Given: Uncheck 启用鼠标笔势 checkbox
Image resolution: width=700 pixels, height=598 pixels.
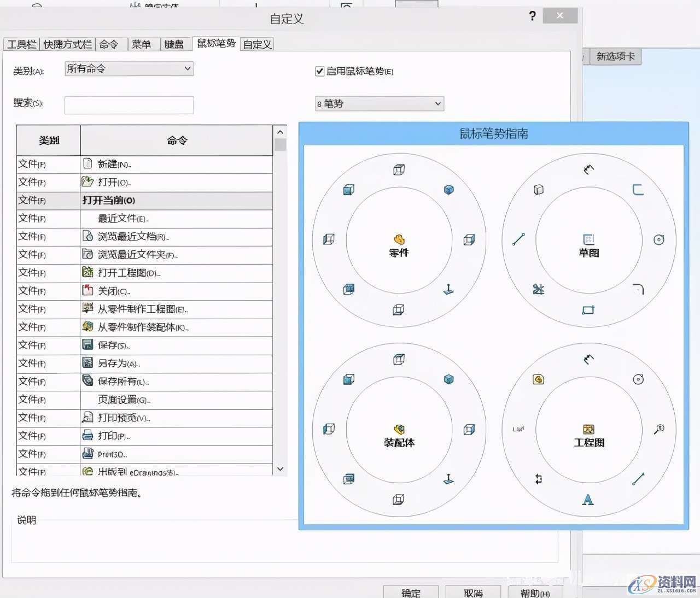Looking at the screenshot, I should tap(319, 71).
